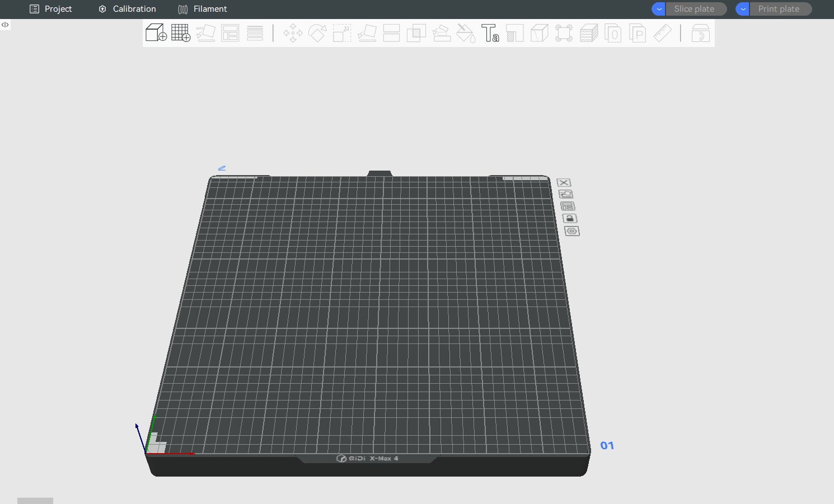
Task: Open the dropdown arrow beside Slice plate
Action: [659, 9]
